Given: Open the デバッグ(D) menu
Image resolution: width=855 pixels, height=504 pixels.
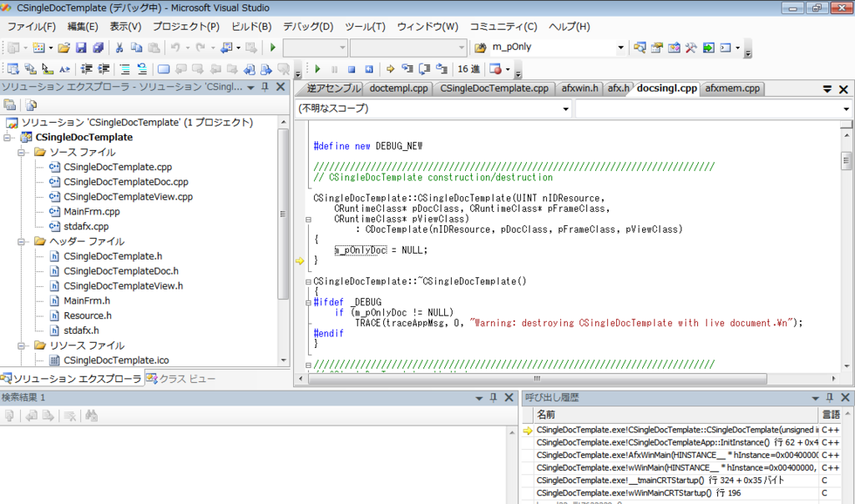Looking at the screenshot, I should click(307, 27).
